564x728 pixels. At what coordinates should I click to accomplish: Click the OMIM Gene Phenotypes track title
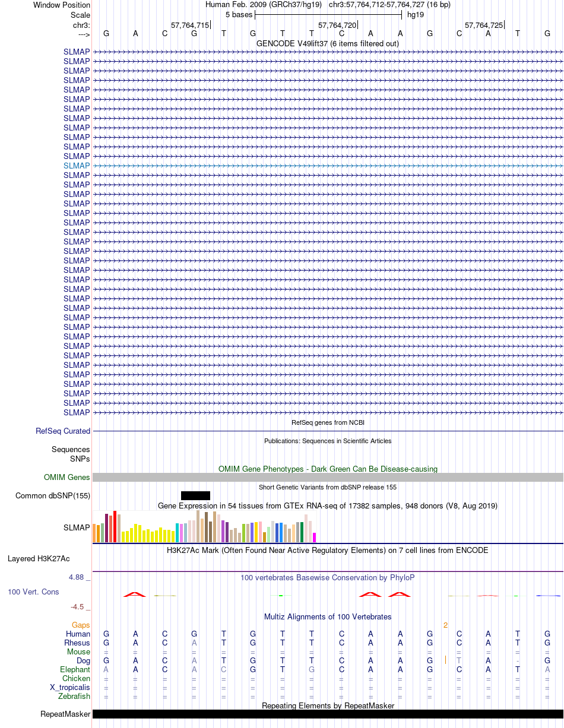[328, 469]
